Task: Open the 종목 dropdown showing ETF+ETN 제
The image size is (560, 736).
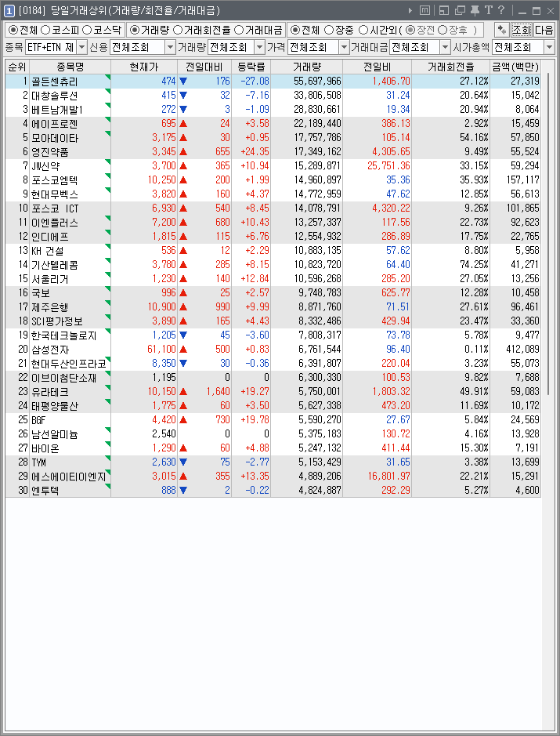Action: 82,47
